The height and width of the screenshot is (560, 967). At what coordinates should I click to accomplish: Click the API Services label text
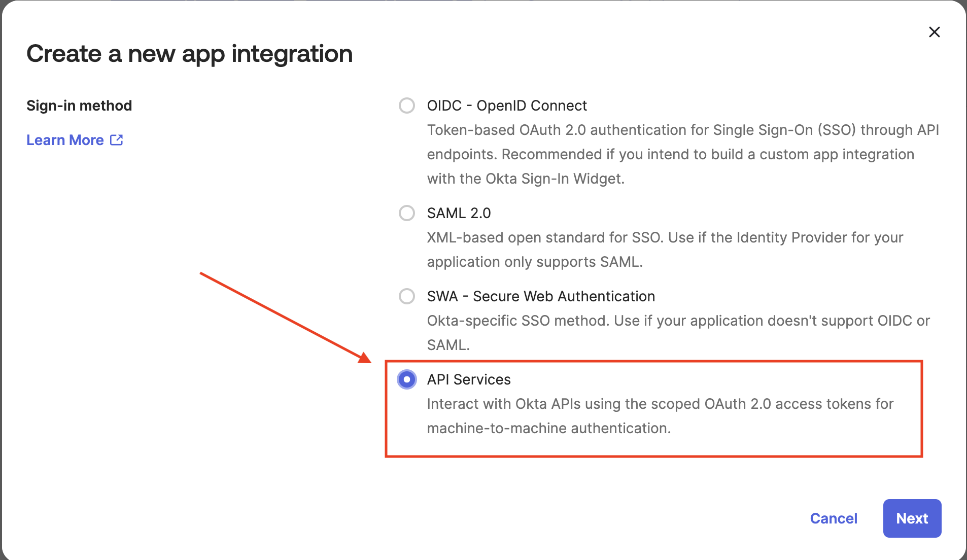pyautogui.click(x=469, y=379)
